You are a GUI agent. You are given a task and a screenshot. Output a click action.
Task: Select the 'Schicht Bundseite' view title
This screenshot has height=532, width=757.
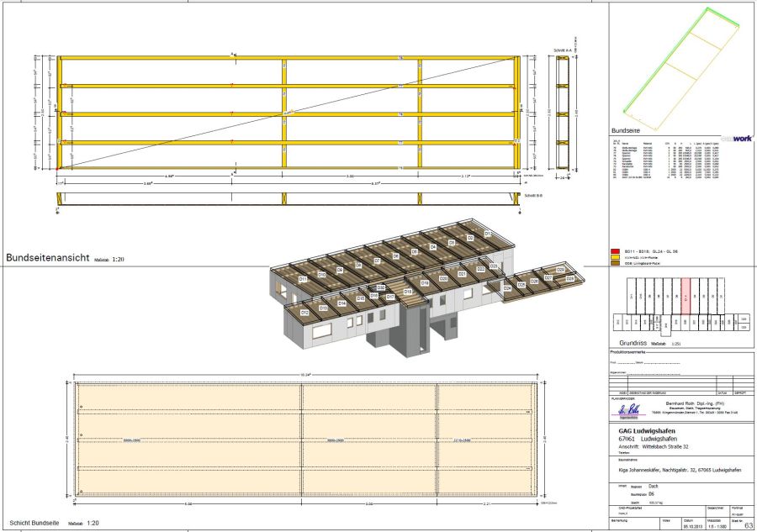click(34, 523)
